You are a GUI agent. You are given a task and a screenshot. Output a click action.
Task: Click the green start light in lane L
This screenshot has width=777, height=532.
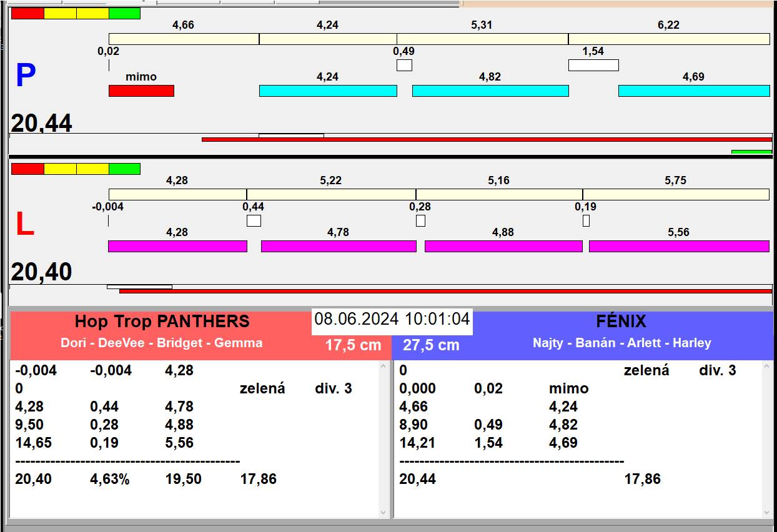pos(124,169)
